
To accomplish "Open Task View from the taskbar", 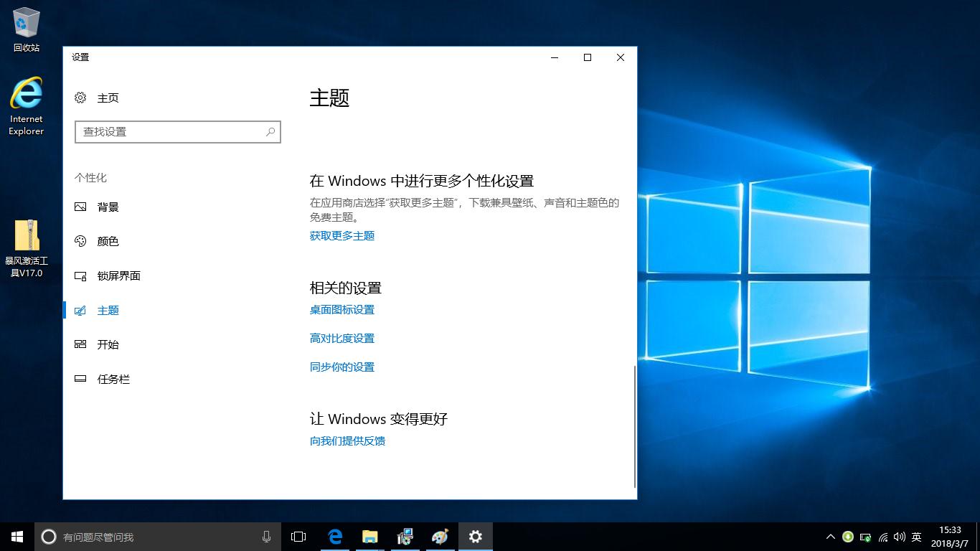I will pyautogui.click(x=298, y=536).
